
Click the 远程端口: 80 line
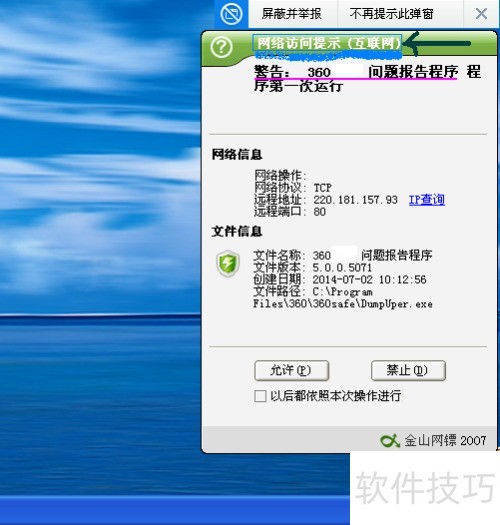290,212
